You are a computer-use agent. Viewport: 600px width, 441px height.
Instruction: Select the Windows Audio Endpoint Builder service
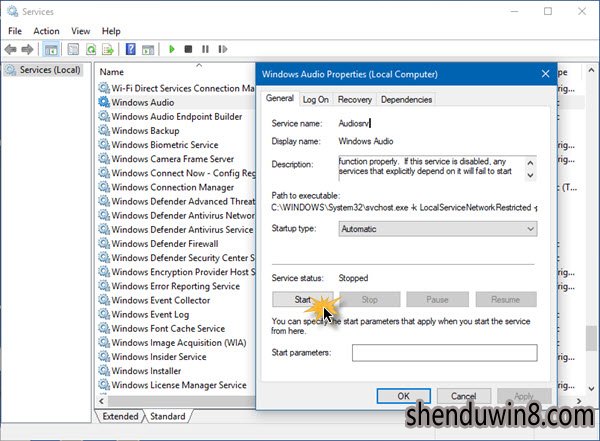pyautogui.click(x=176, y=116)
